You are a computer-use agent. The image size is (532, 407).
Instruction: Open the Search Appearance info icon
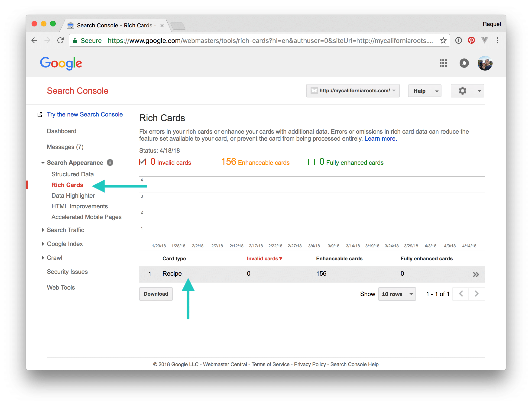110,163
